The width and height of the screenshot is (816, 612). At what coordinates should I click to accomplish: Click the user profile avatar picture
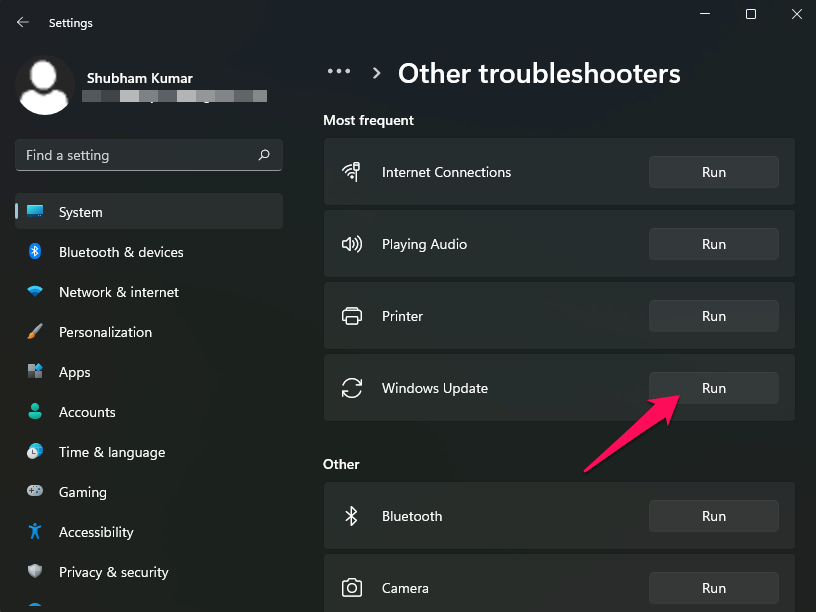(x=45, y=85)
